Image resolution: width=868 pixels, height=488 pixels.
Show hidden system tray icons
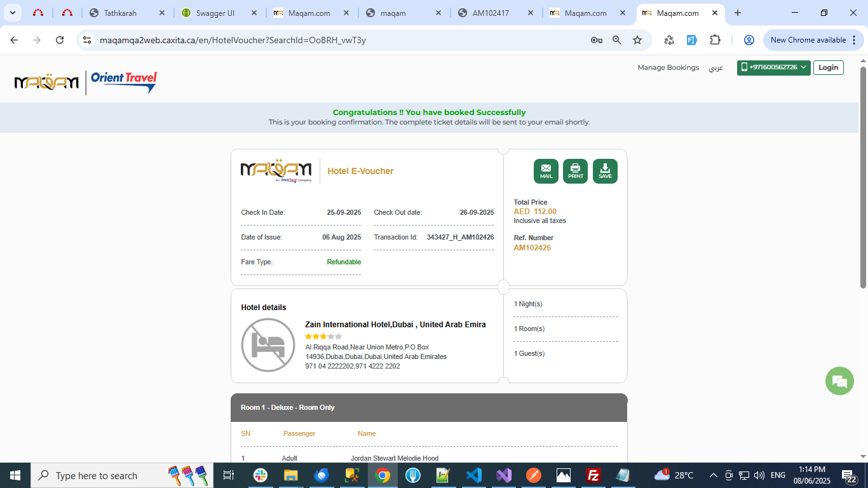[713, 475]
